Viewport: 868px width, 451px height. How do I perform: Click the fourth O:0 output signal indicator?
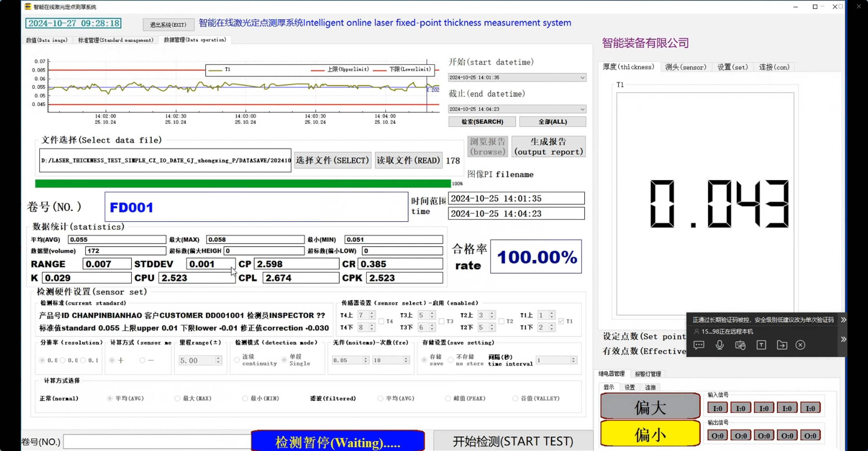(787, 436)
